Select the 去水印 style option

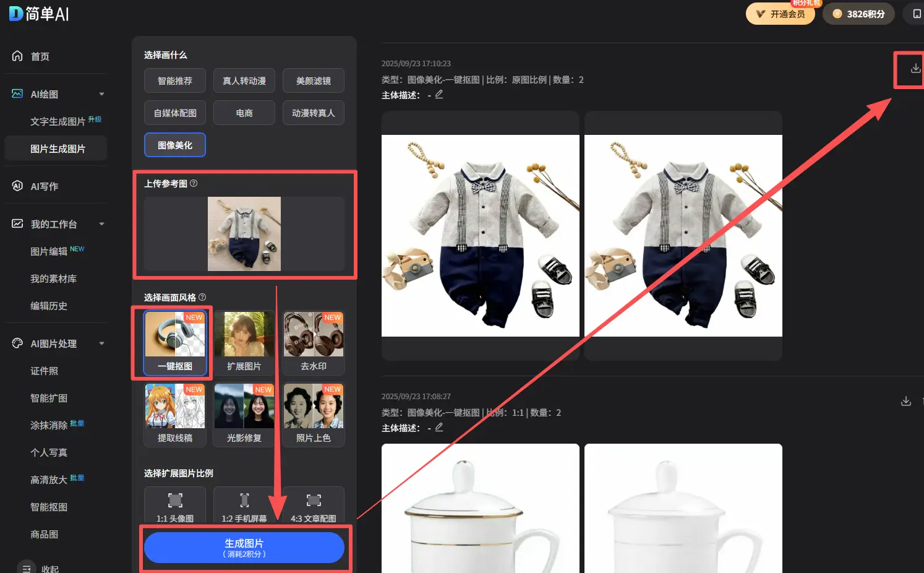click(314, 343)
